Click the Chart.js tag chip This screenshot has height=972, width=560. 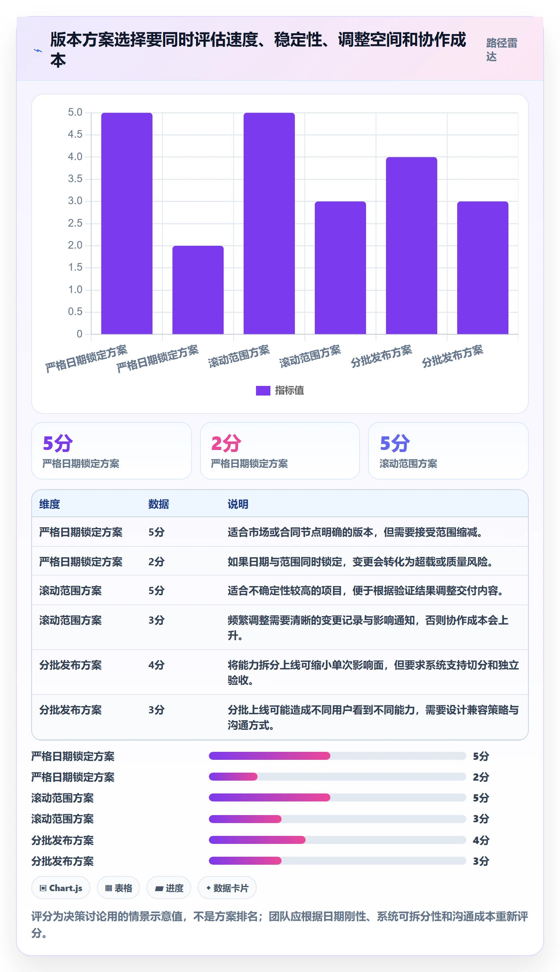click(x=61, y=888)
